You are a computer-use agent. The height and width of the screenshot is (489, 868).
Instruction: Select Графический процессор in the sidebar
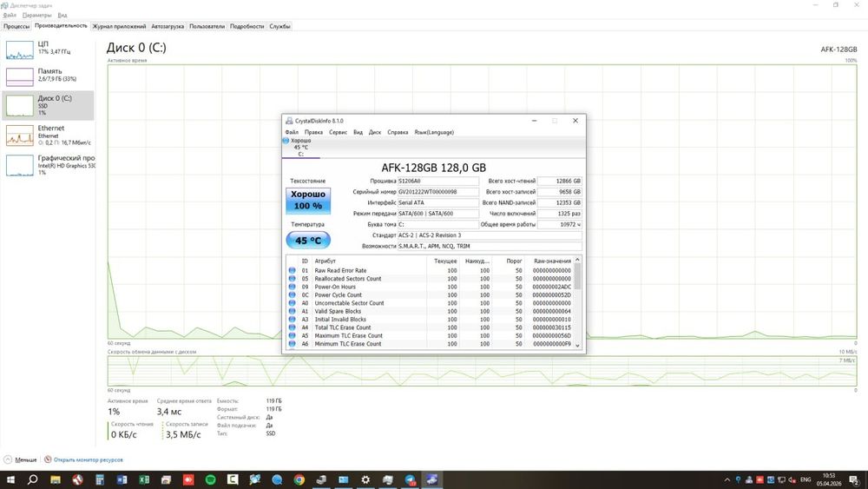tap(48, 164)
